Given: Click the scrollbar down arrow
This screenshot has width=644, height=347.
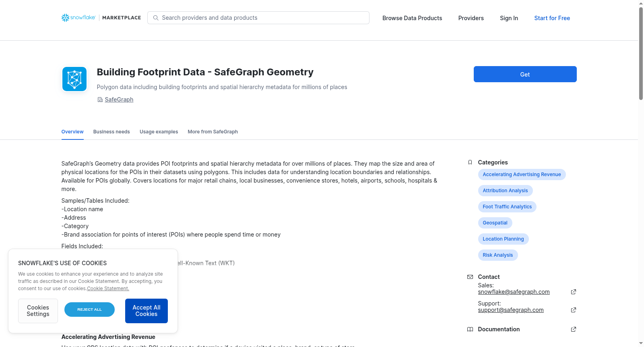Looking at the screenshot, I should pos(641,343).
